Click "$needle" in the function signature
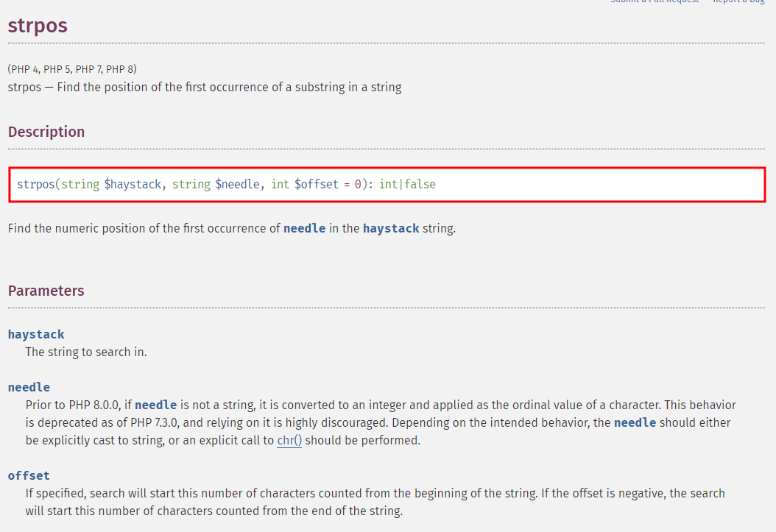Screen dimensions: 776x532 [237, 185]
